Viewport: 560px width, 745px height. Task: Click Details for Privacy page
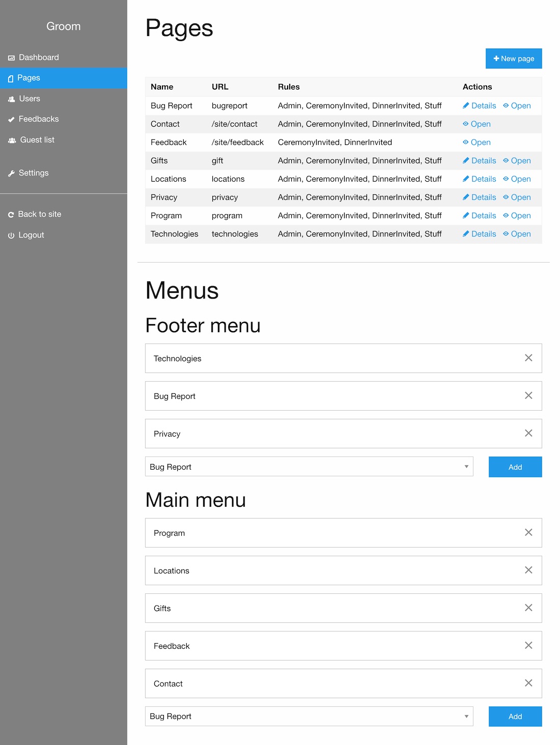(479, 197)
